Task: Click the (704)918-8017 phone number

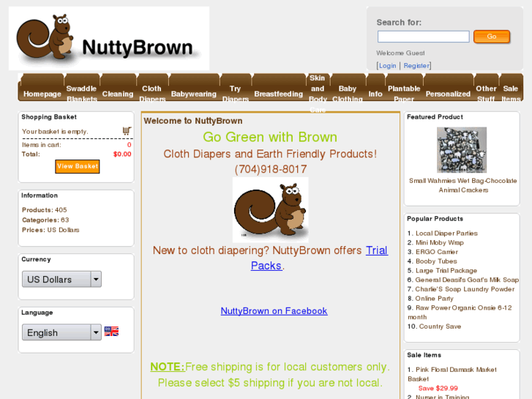Action: click(271, 169)
